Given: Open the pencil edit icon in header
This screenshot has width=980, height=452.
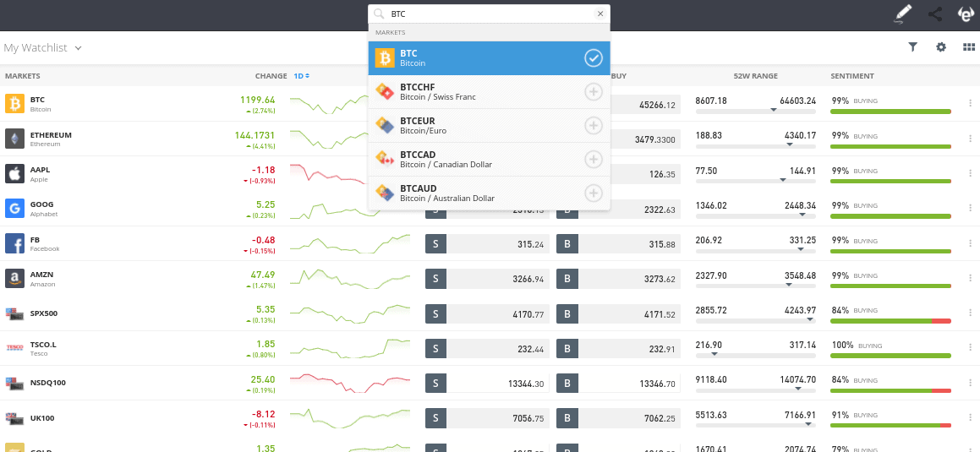Looking at the screenshot, I should pyautogui.click(x=902, y=14).
